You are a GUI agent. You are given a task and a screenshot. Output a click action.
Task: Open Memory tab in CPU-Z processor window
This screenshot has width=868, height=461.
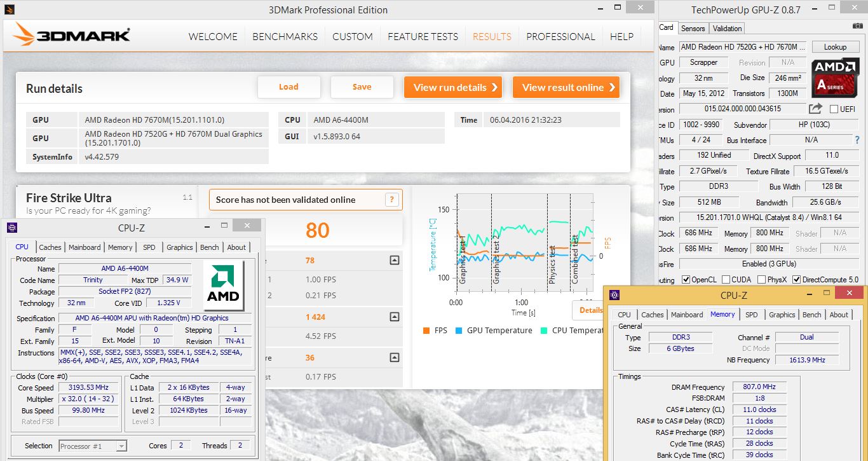click(x=120, y=247)
